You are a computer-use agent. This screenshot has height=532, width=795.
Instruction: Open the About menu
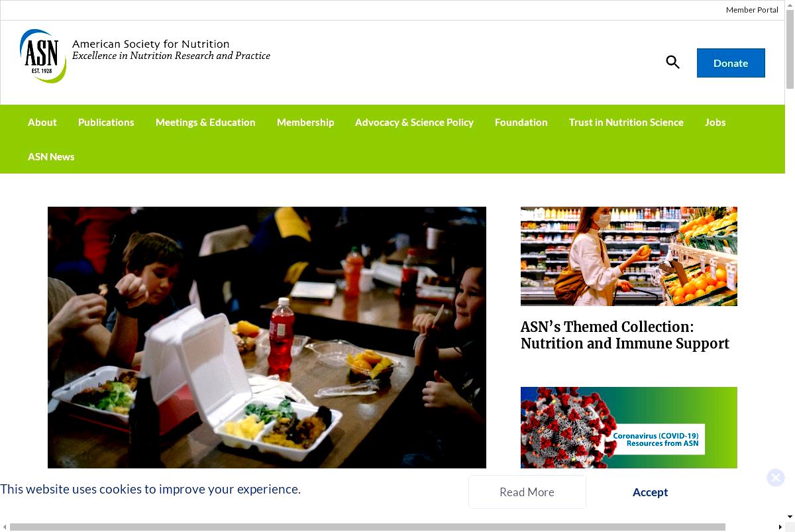pos(42,122)
